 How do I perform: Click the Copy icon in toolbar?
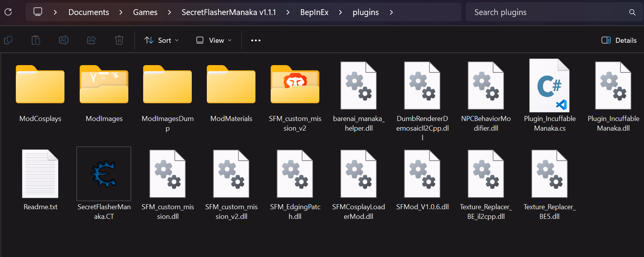coord(8,40)
